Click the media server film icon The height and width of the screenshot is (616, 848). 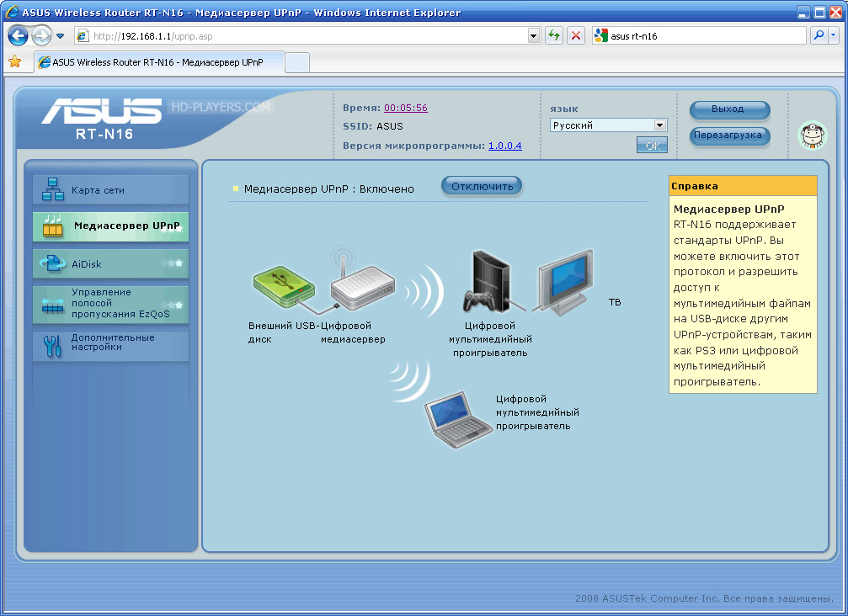[x=53, y=226]
